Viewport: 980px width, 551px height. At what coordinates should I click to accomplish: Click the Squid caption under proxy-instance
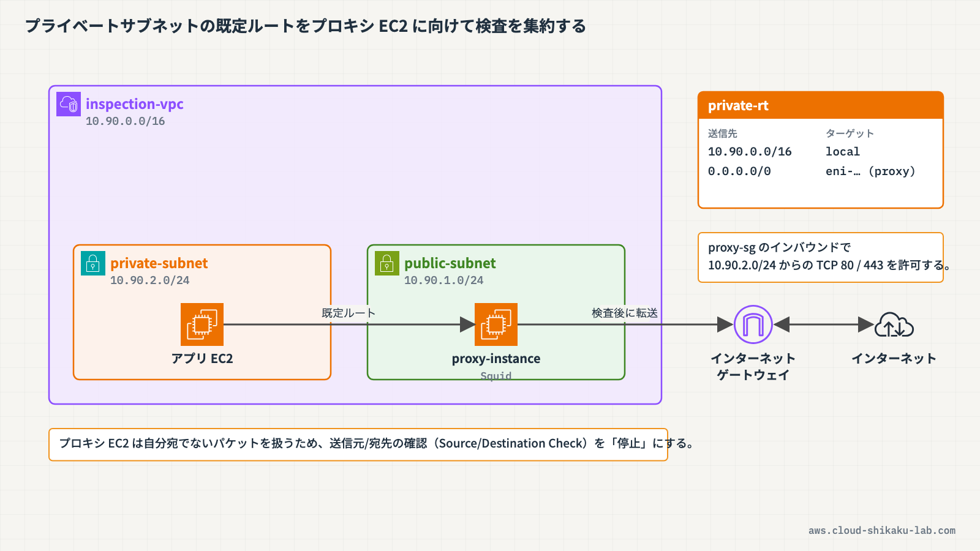(x=496, y=376)
